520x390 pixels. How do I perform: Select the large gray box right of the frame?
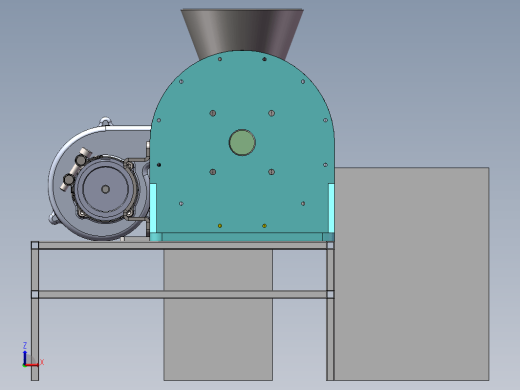[x=412, y=273]
